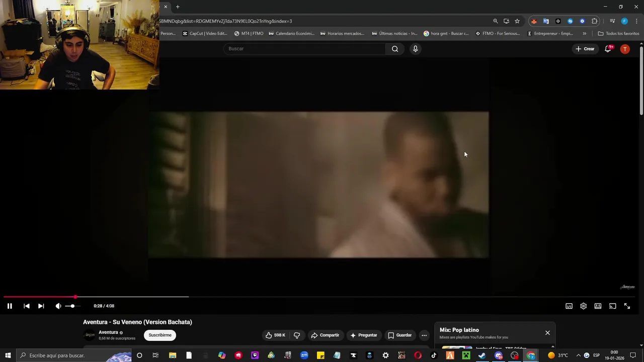The image size is (644, 362).
Task: Open the zoom magnifier in address bar
Action: pyautogui.click(x=496, y=21)
